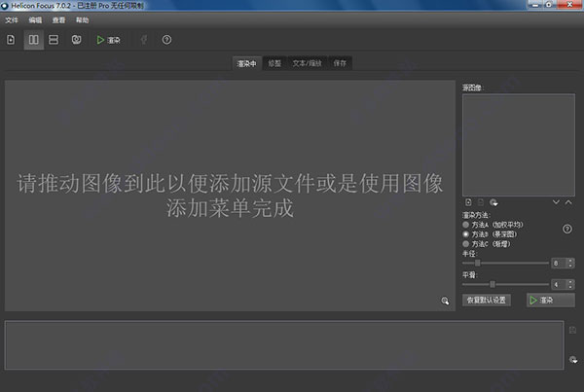Click help icon beside rendering methods

567,230
